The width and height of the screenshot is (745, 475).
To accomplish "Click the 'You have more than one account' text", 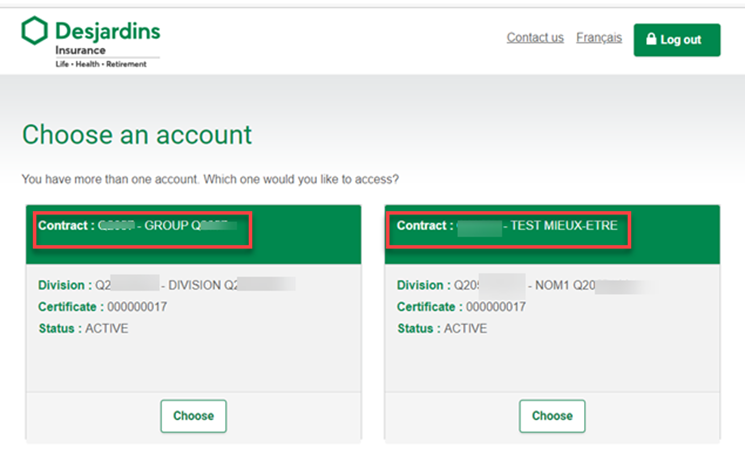I will pos(210,180).
